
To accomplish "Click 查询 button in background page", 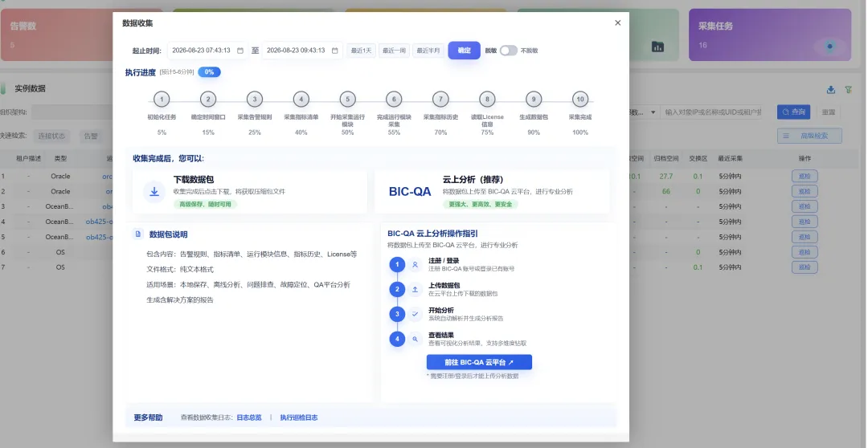I will pos(793,112).
